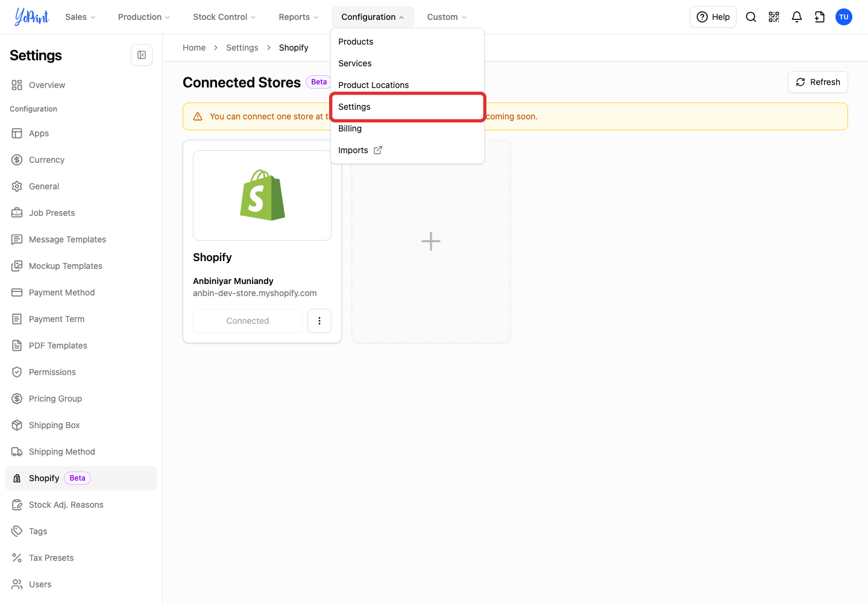The height and width of the screenshot is (603, 868).
Task: Open Tax Presets in the sidebar
Action: (x=81, y=558)
